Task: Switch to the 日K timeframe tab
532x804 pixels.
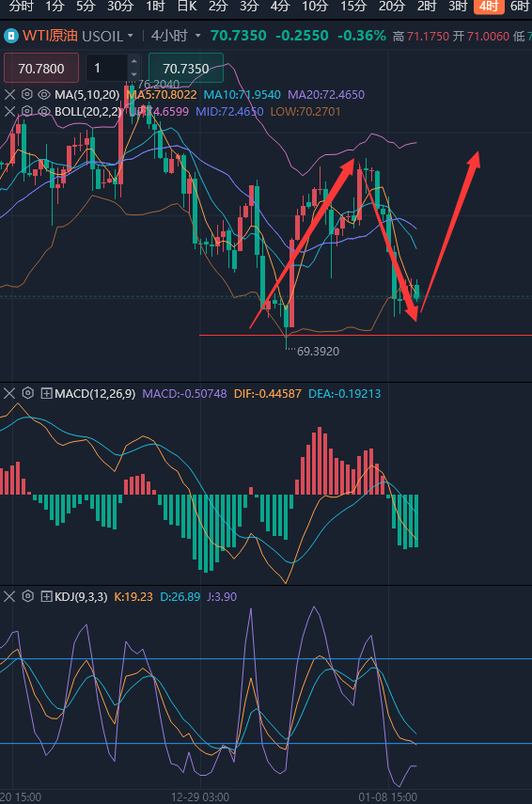Action: pyautogui.click(x=186, y=7)
